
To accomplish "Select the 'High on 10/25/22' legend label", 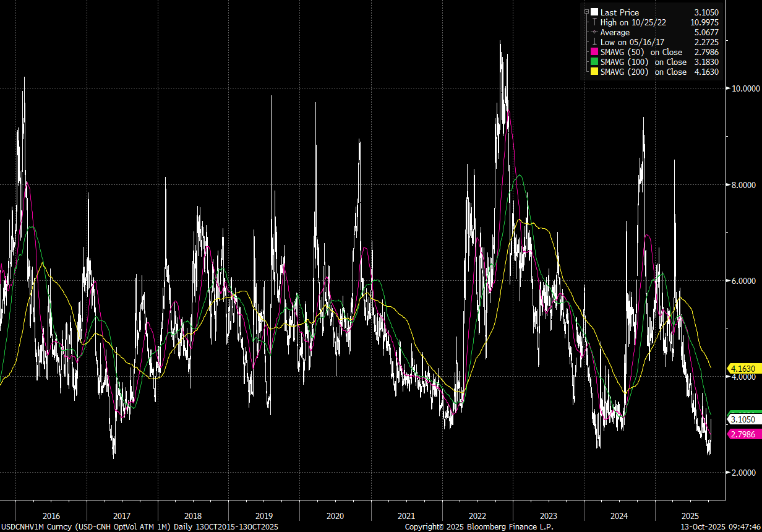I will pyautogui.click(x=633, y=22).
